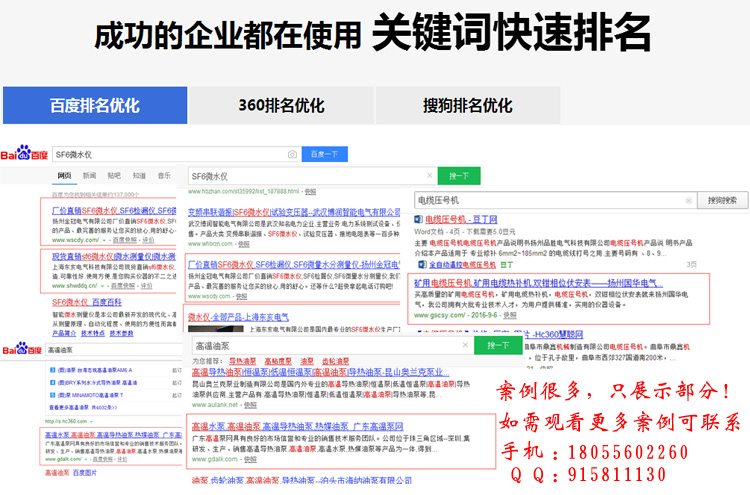Focus 360 search field containing 高温油泵
This screenshot has height=495, width=750.
point(333,345)
